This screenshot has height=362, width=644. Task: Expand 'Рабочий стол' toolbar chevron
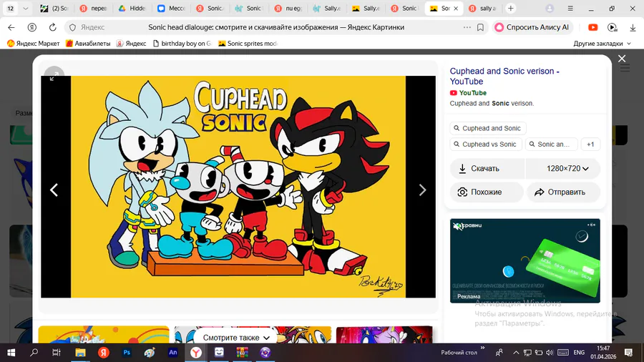coord(482,348)
